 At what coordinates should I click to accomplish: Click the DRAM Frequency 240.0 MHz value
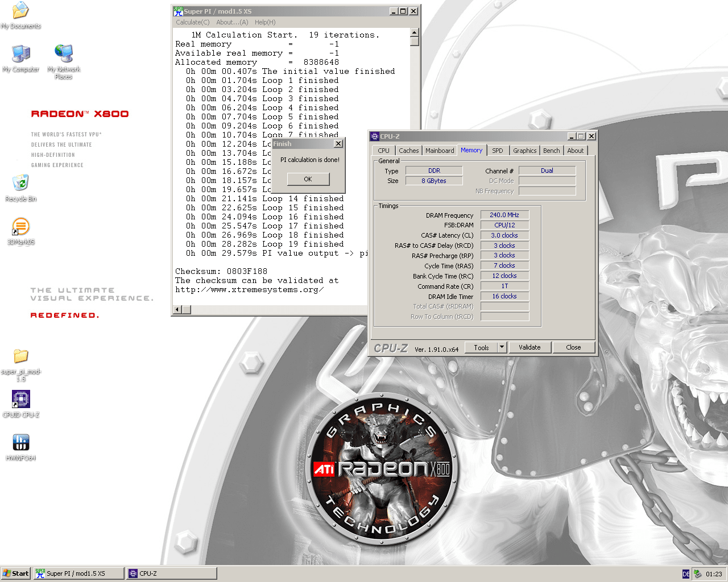pos(504,215)
